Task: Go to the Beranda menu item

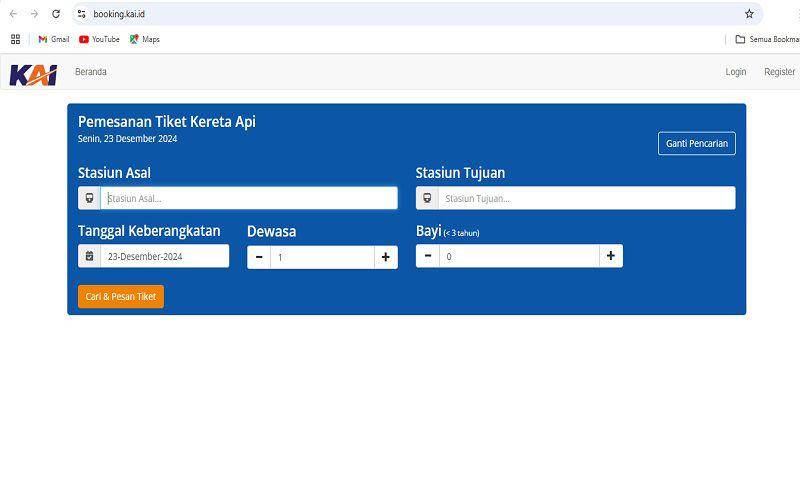Action: pos(91,72)
